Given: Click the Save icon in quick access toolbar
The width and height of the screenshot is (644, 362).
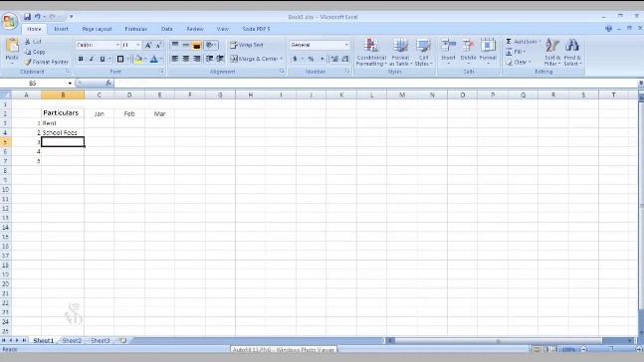Looking at the screenshot, I should tap(27, 17).
